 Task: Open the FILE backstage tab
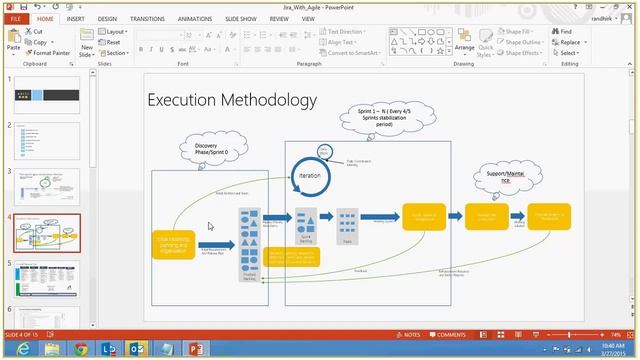[16, 19]
